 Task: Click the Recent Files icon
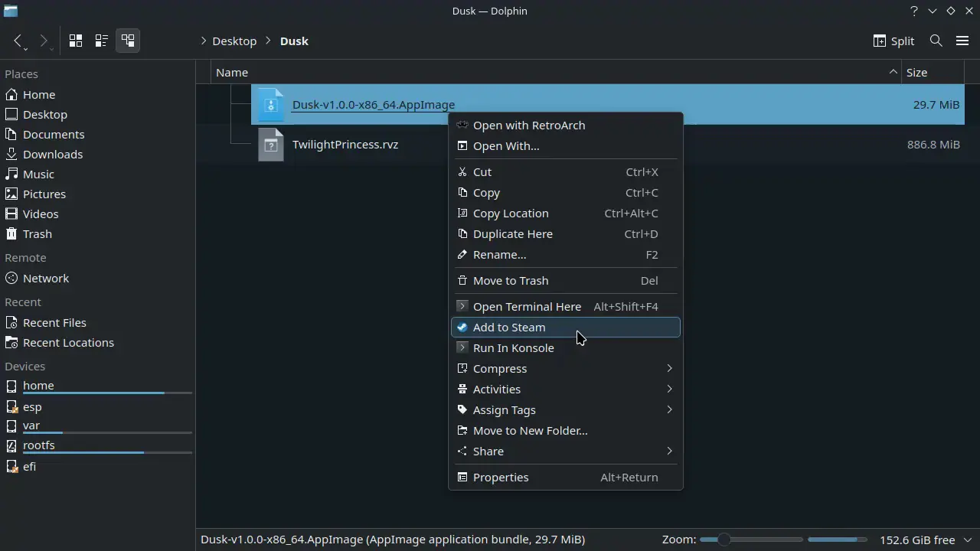11,322
